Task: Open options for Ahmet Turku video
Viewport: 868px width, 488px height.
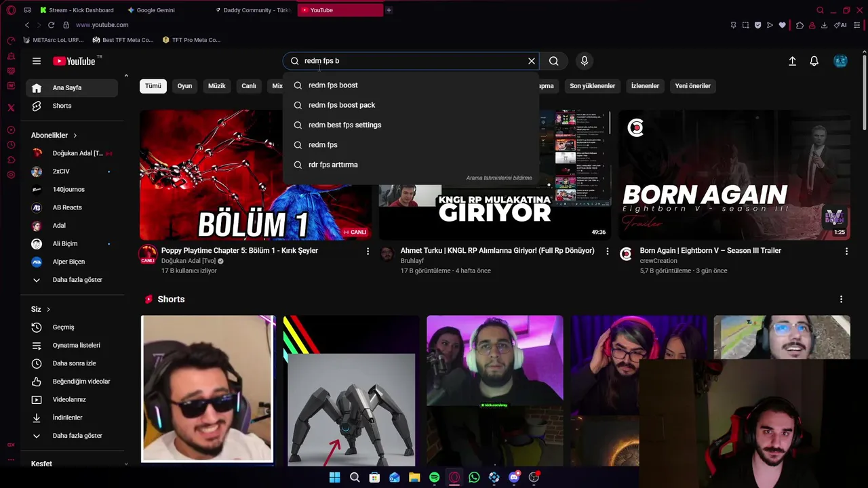Action: [608, 251]
